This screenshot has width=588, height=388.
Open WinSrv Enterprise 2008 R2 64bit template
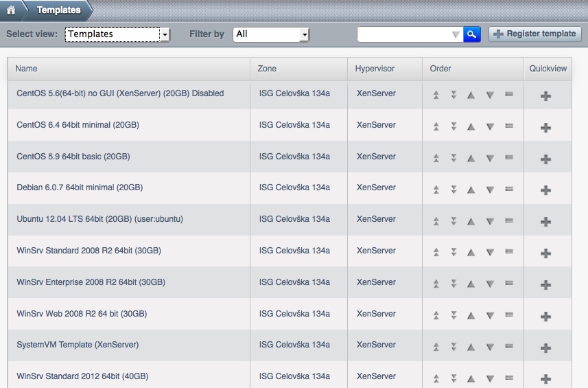91,282
